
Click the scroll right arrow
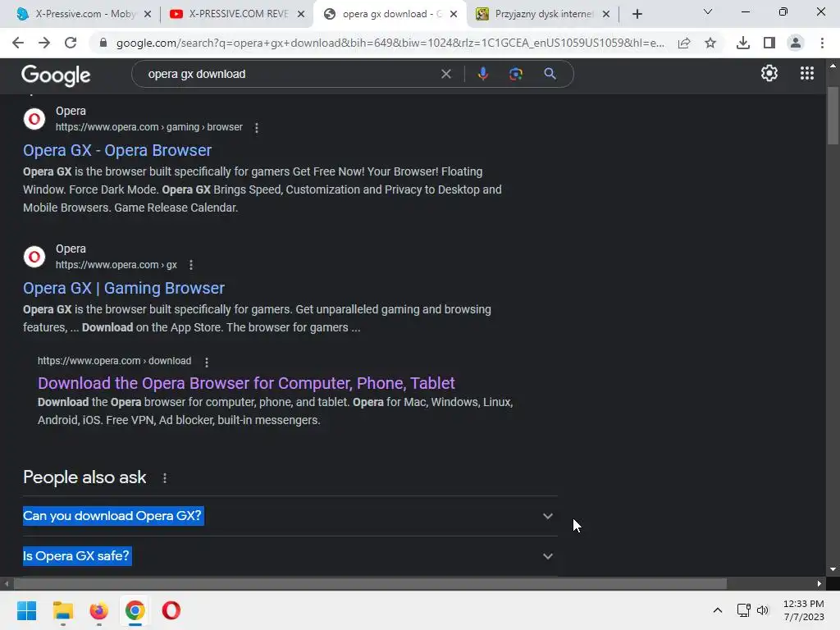(819, 583)
